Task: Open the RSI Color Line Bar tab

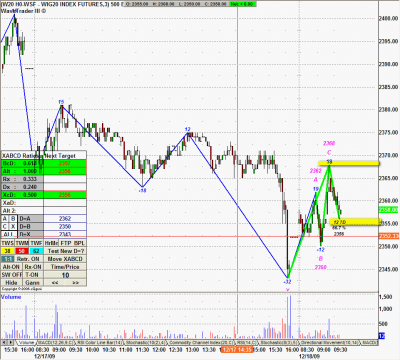Action: coord(99,343)
